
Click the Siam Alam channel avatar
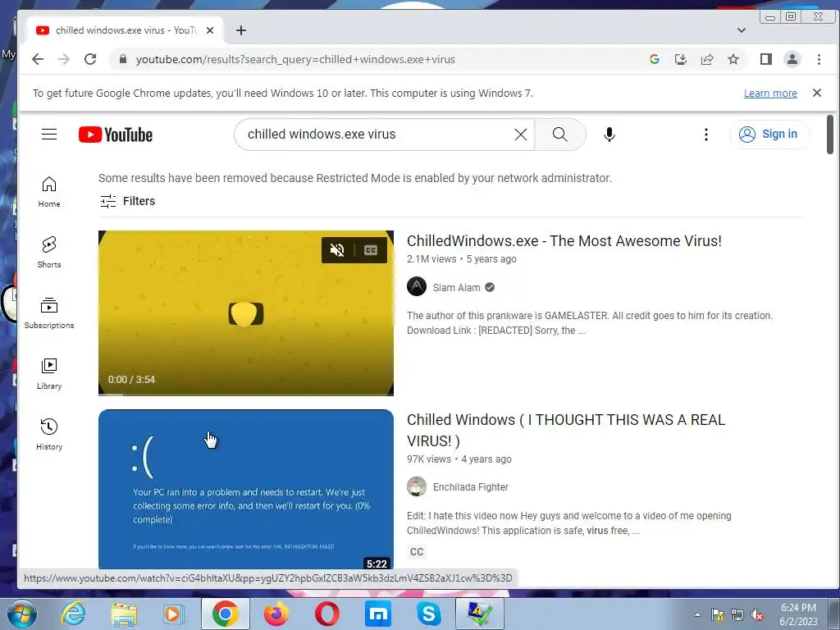tap(417, 286)
